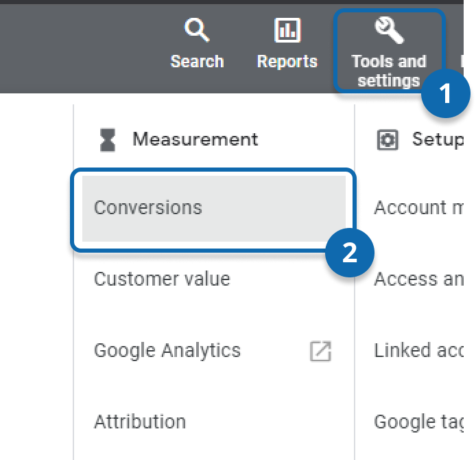Select the Account entry under Setup

tap(418, 207)
